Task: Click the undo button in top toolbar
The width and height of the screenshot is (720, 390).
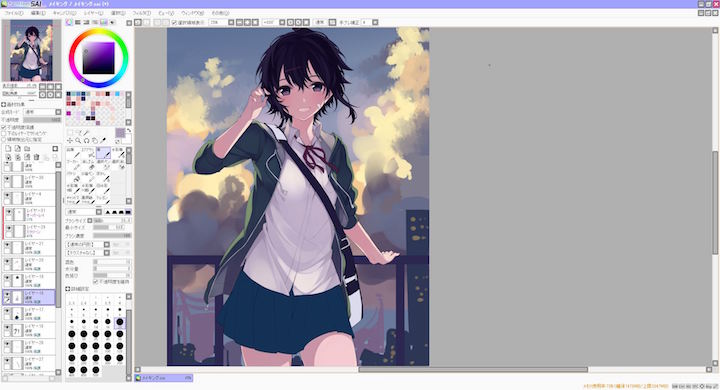Action: (x=138, y=22)
